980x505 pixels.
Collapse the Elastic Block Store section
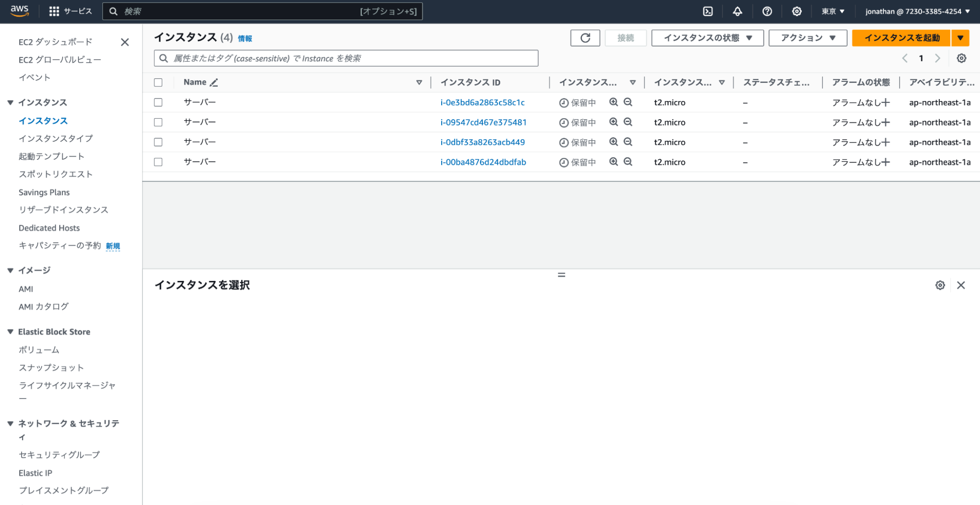10,332
